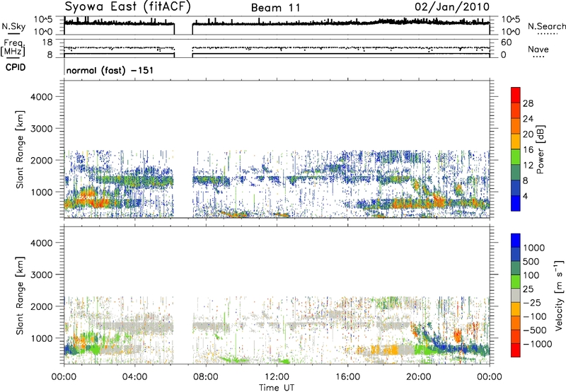
Task: Click the red top of power colorbar
Action: pyautogui.click(x=516, y=95)
